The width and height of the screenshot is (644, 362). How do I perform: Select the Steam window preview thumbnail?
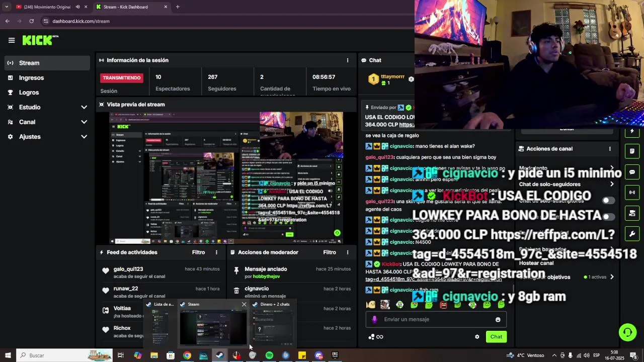pyautogui.click(x=213, y=327)
